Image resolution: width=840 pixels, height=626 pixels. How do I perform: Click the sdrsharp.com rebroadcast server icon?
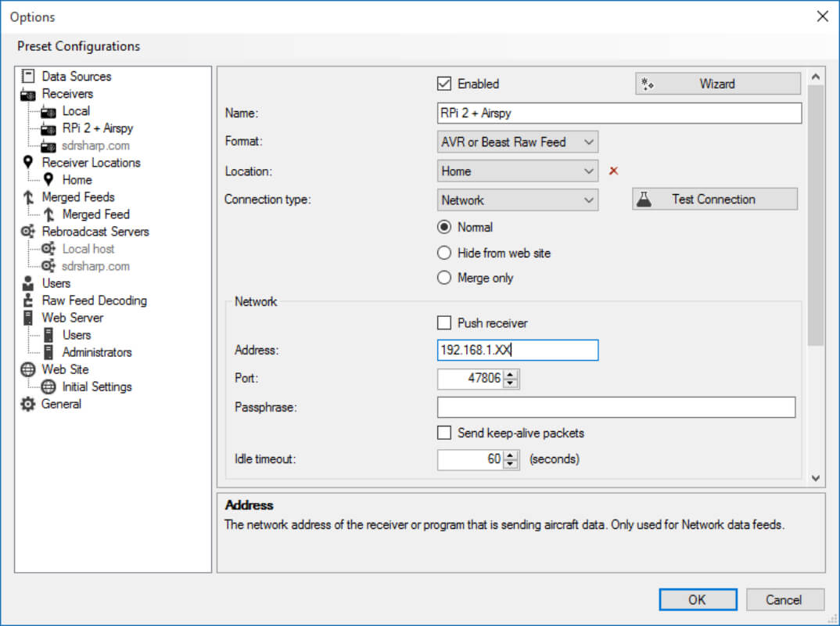pyautogui.click(x=48, y=266)
